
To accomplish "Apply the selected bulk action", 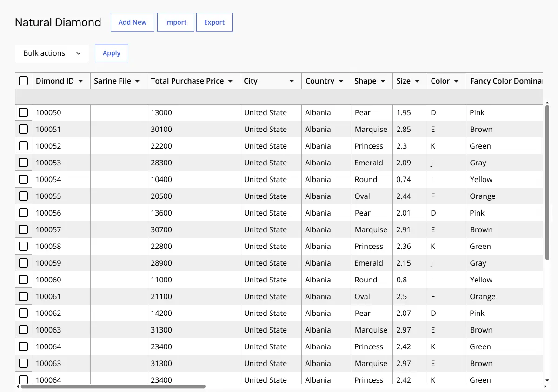I will click(112, 53).
